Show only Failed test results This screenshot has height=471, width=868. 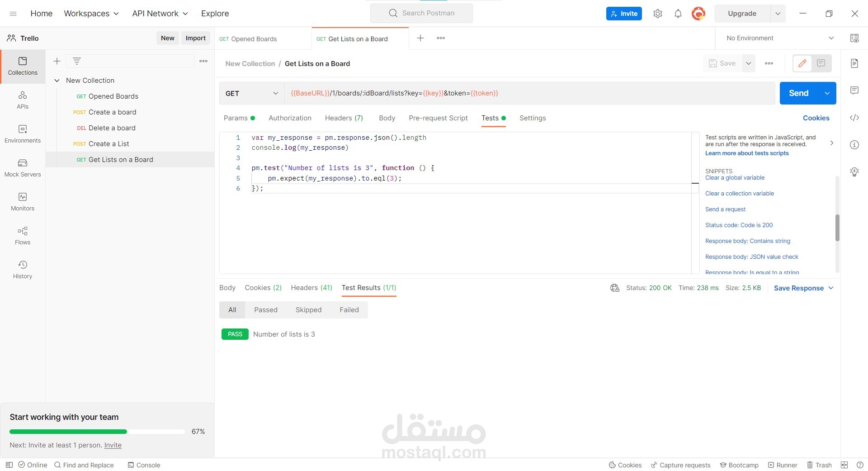(349, 310)
